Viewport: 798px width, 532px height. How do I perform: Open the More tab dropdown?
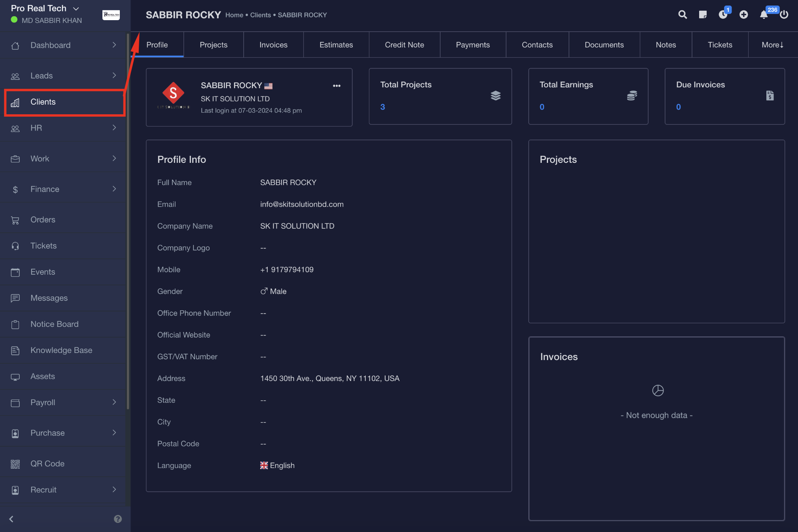coord(772,45)
